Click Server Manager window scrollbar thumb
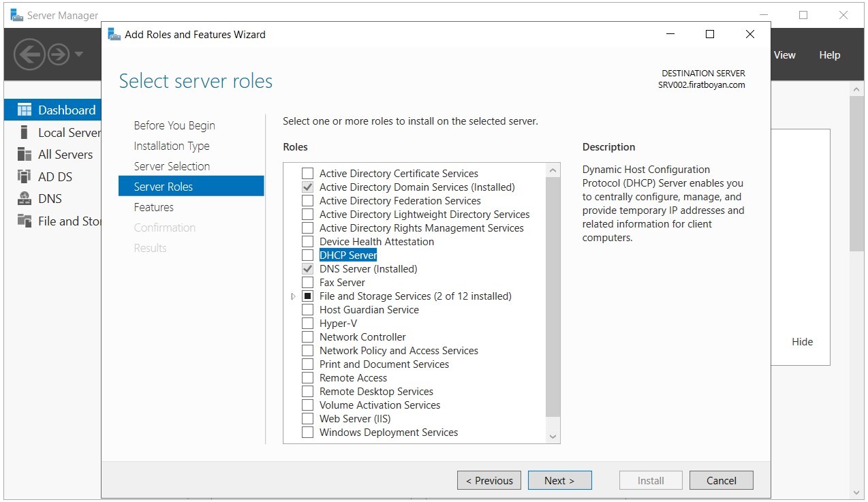 coord(857,174)
